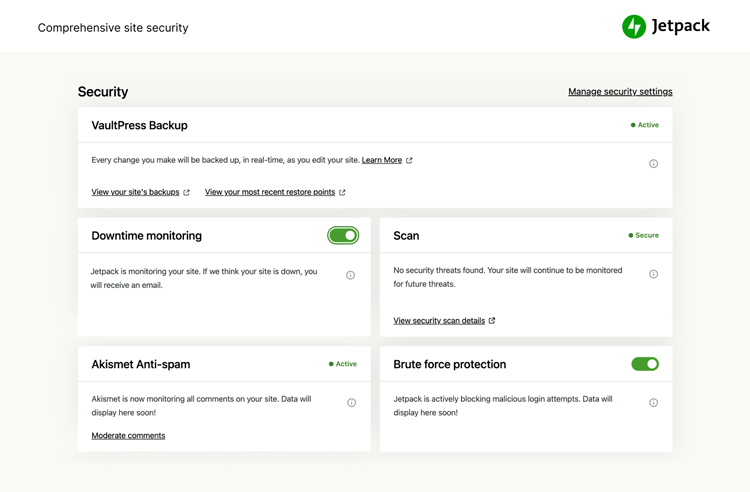Viewport: 750px width, 492px height.
Task: Click external-link icon beside Learn More
Action: tap(409, 161)
